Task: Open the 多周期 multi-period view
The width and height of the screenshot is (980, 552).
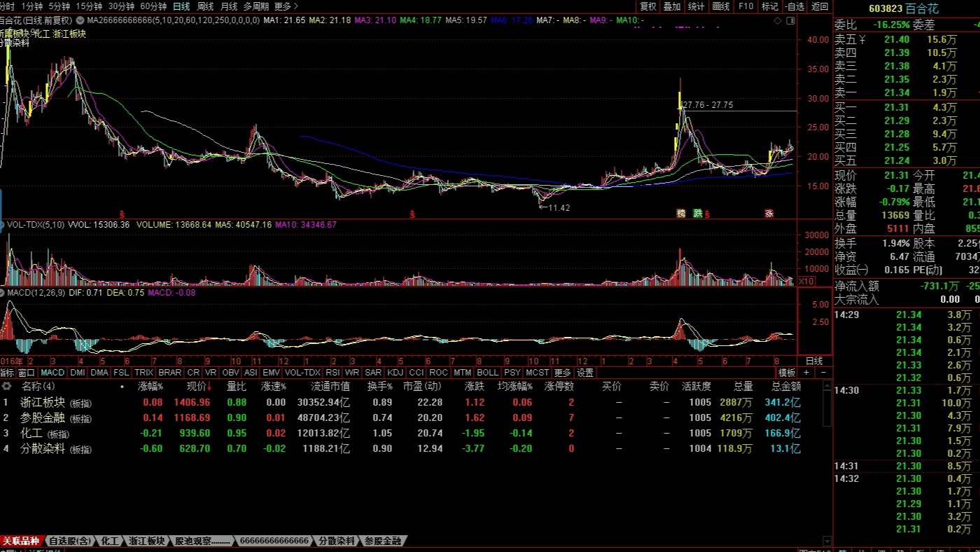Action: [256, 6]
